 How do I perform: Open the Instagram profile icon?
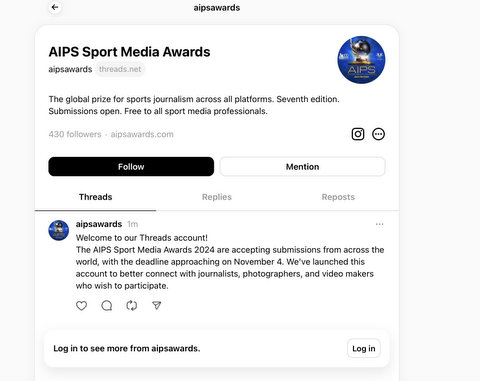click(x=358, y=134)
